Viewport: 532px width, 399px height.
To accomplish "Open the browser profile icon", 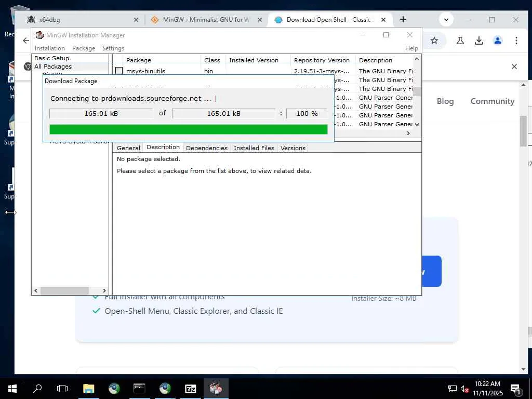I will coord(498,41).
